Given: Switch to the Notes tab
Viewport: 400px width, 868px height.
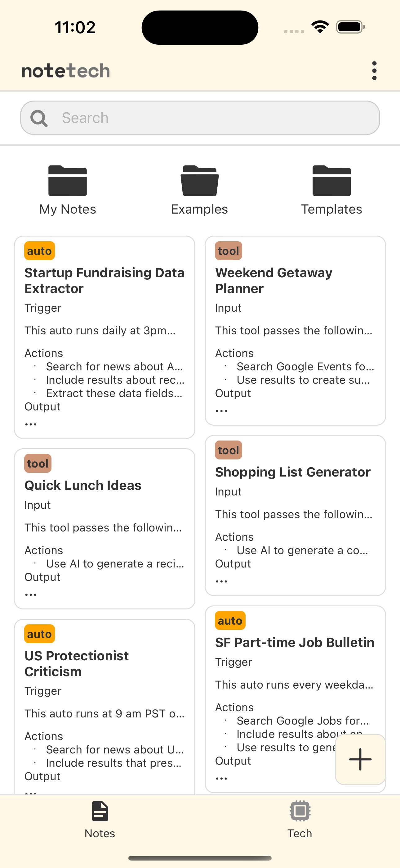Looking at the screenshot, I should (x=100, y=819).
